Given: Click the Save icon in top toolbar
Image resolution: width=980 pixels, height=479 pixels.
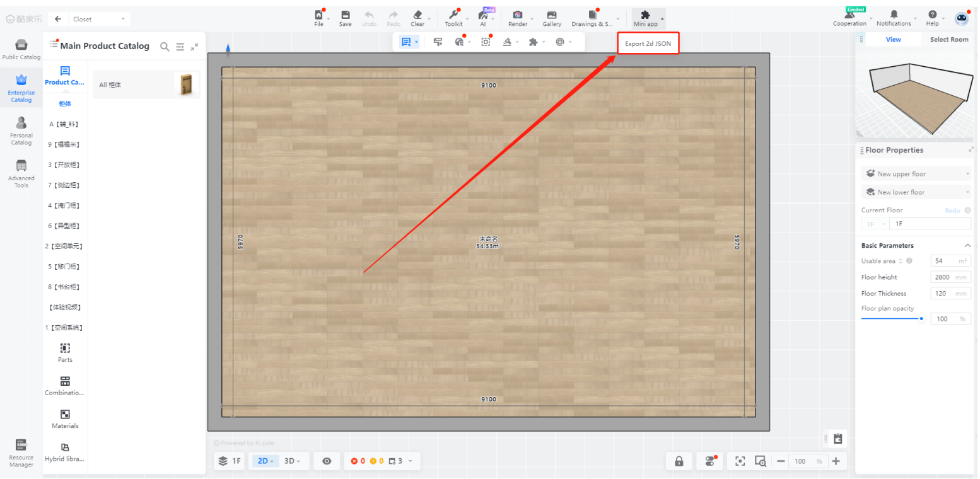Looking at the screenshot, I should [345, 18].
